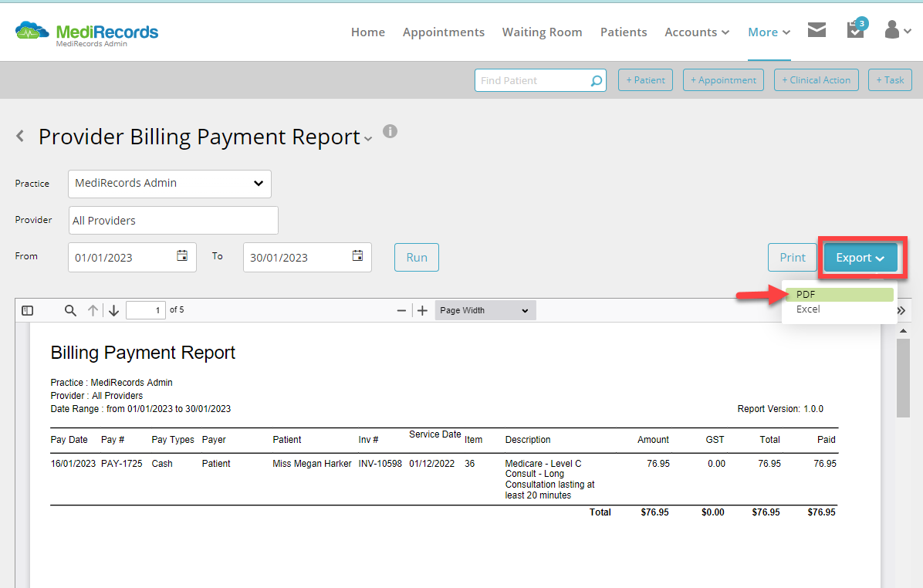
Task: Click the Report Version: 1.0.0 text
Action: click(x=780, y=409)
